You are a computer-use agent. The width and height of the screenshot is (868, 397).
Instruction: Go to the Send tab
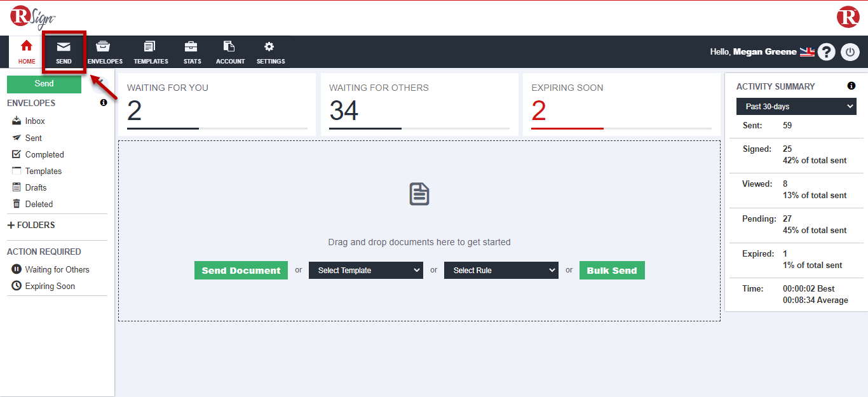pos(64,52)
